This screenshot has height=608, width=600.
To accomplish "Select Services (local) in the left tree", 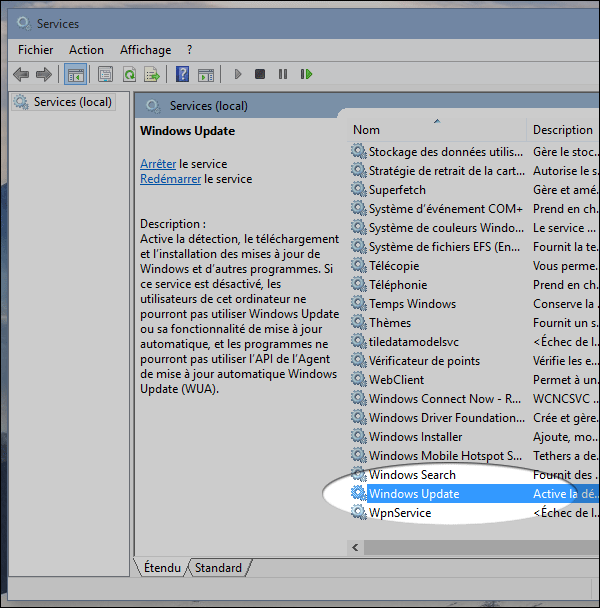I will (64, 102).
